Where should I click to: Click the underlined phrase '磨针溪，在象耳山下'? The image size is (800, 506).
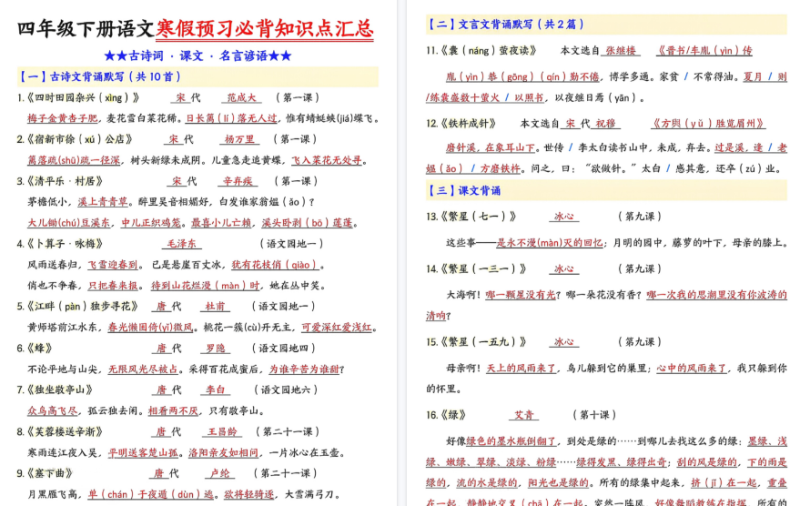(490, 148)
